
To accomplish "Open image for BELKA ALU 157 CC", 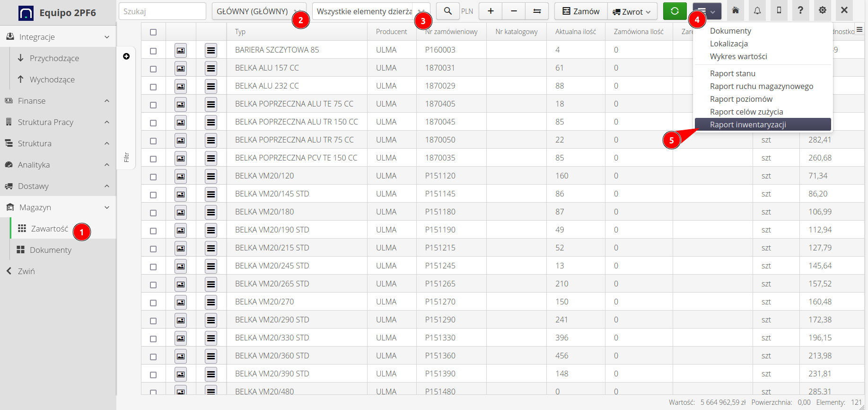I will [x=181, y=68].
